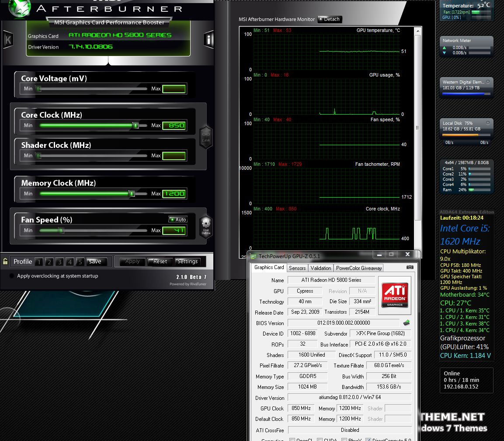Click the hardware monitor scroll up arrow
504x441 pixels.
[x=417, y=31]
